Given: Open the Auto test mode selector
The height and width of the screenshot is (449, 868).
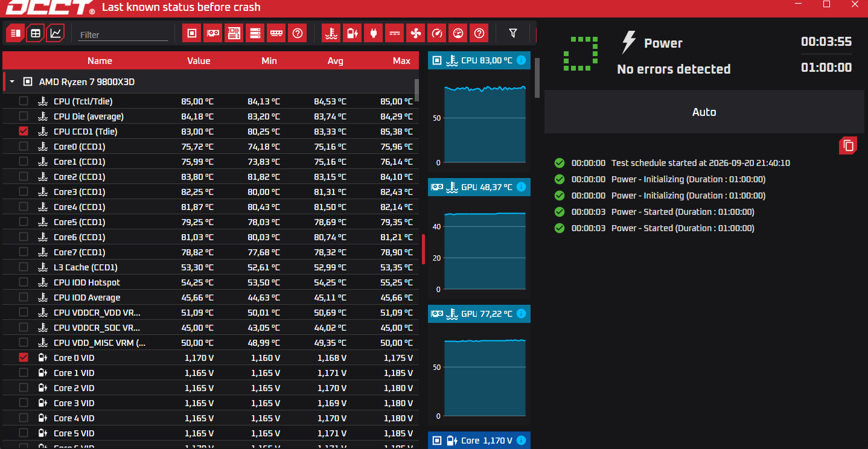Looking at the screenshot, I should (704, 112).
